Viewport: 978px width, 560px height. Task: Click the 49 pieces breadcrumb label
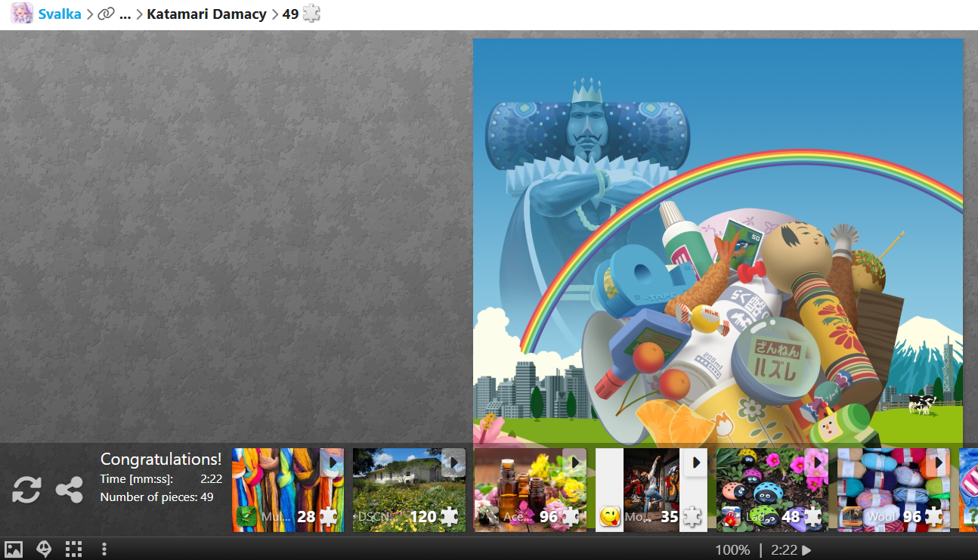coord(291,14)
